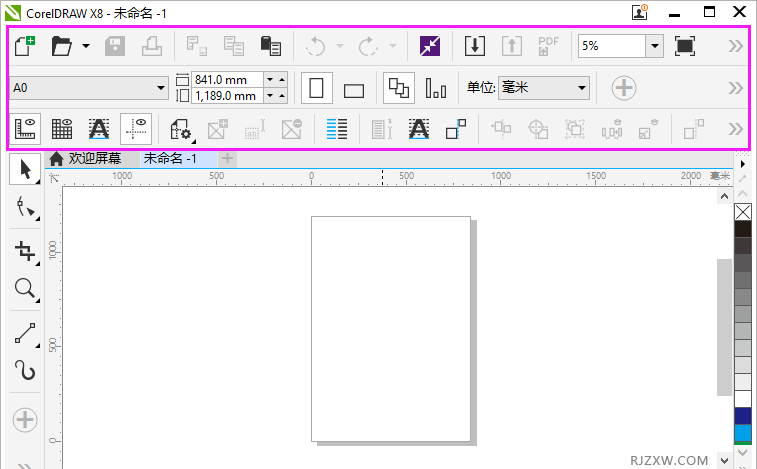Click the user account sign-in icon
757x469 pixels.
(x=640, y=12)
